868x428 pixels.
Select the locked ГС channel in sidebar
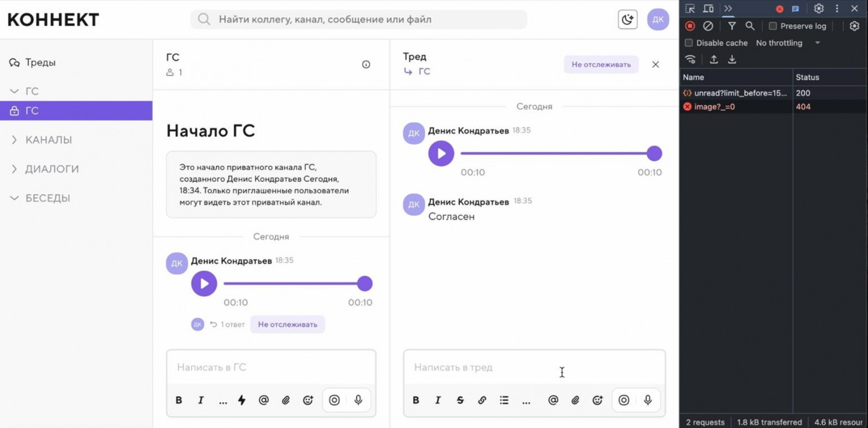(x=32, y=110)
